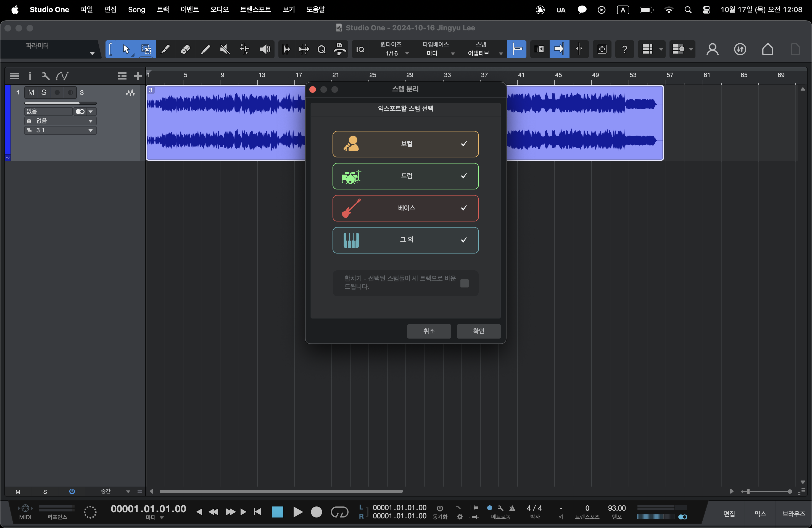Open time format 마디 dropdown under counter
The height and width of the screenshot is (528, 812).
(x=155, y=518)
